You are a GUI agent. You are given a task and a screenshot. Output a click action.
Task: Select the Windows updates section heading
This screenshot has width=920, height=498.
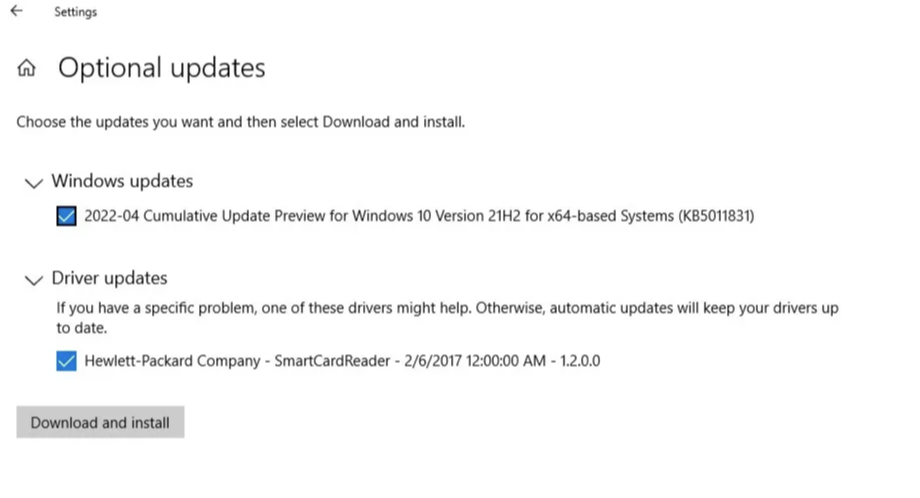pyautogui.click(x=122, y=181)
